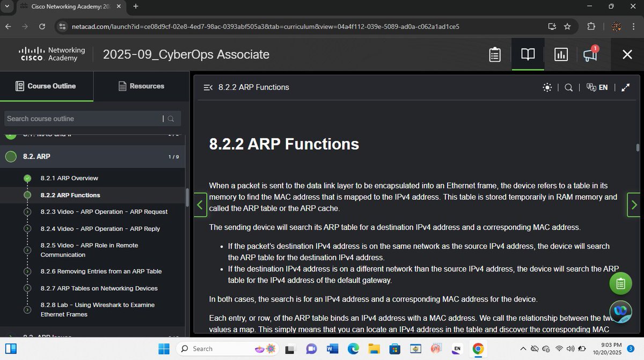
Task: Select the Cisco Networking Academy browser tab
Action: (x=72, y=6)
